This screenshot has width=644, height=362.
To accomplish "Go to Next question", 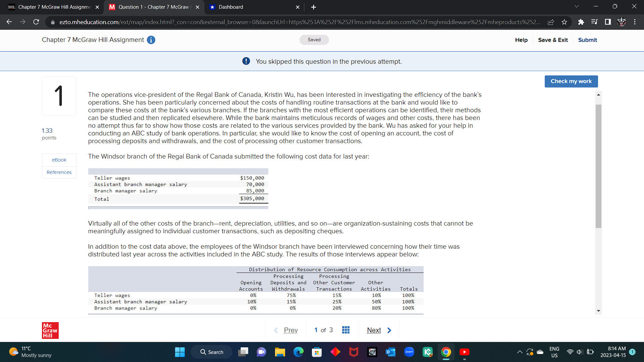I will (x=379, y=330).
